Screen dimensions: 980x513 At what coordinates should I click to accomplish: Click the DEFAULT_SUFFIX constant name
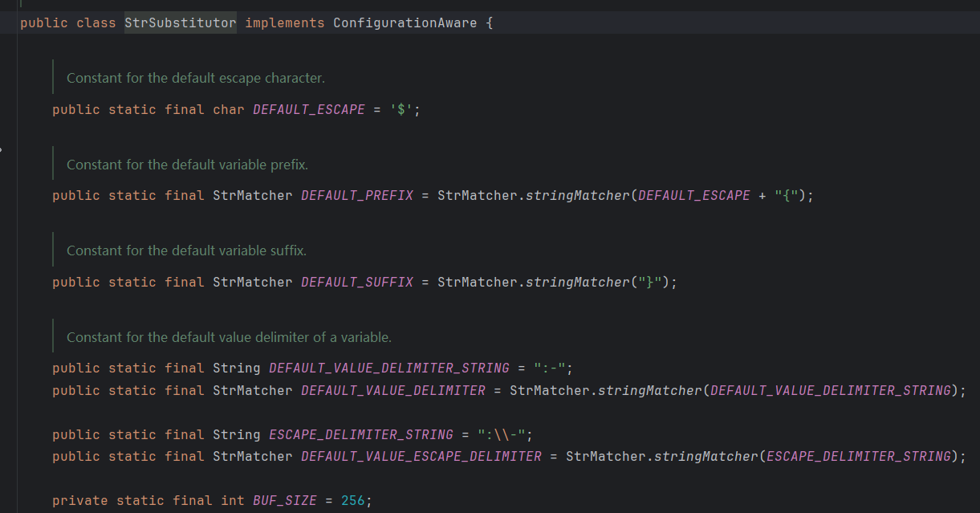(356, 283)
